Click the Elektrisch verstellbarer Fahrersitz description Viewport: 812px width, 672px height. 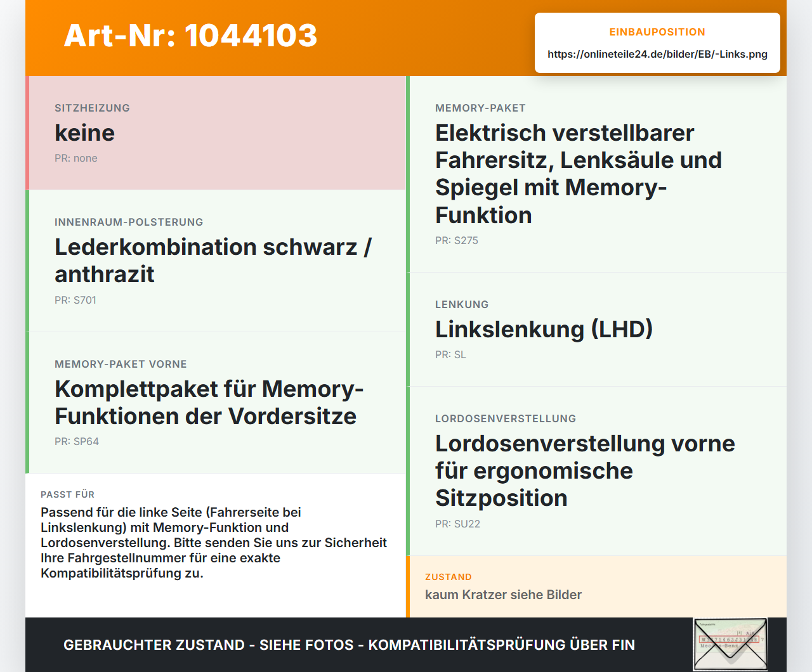pos(579,174)
